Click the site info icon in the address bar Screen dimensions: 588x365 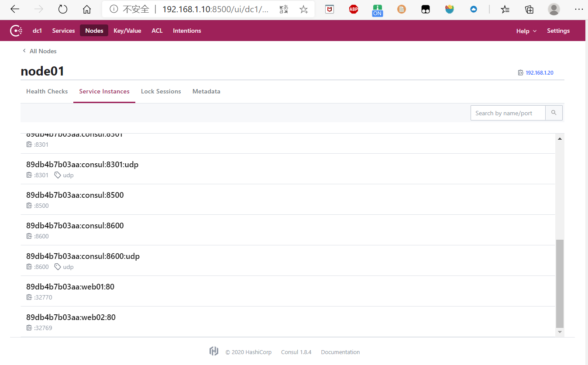[x=113, y=9]
